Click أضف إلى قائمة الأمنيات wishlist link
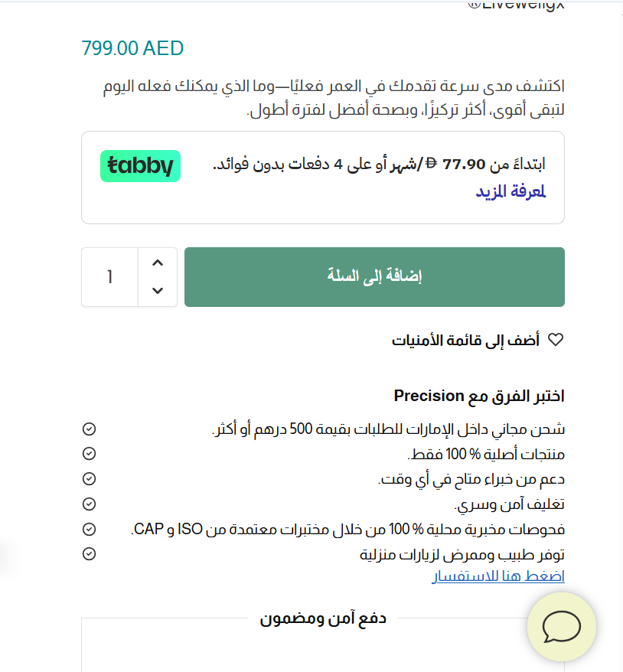623x672 pixels. click(x=466, y=340)
